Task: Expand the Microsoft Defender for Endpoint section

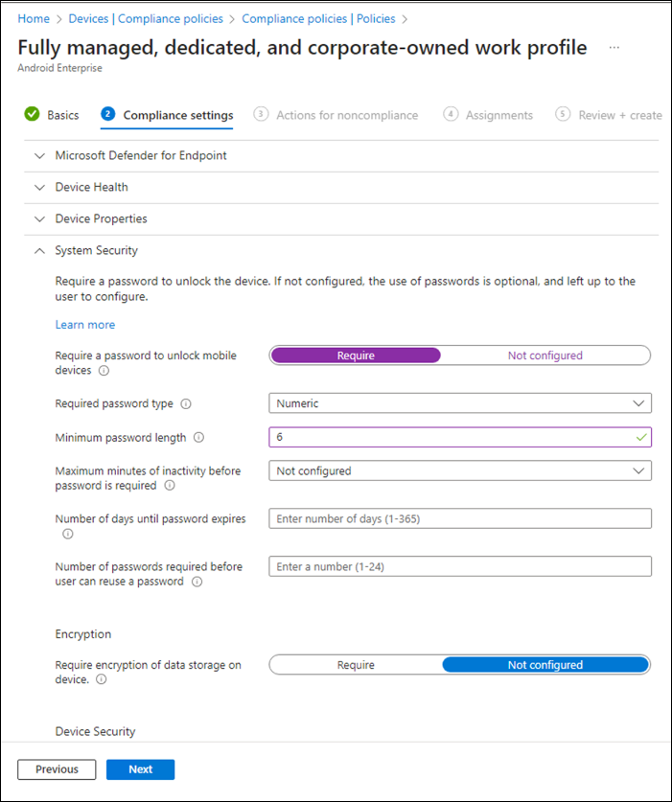Action: click(x=141, y=155)
